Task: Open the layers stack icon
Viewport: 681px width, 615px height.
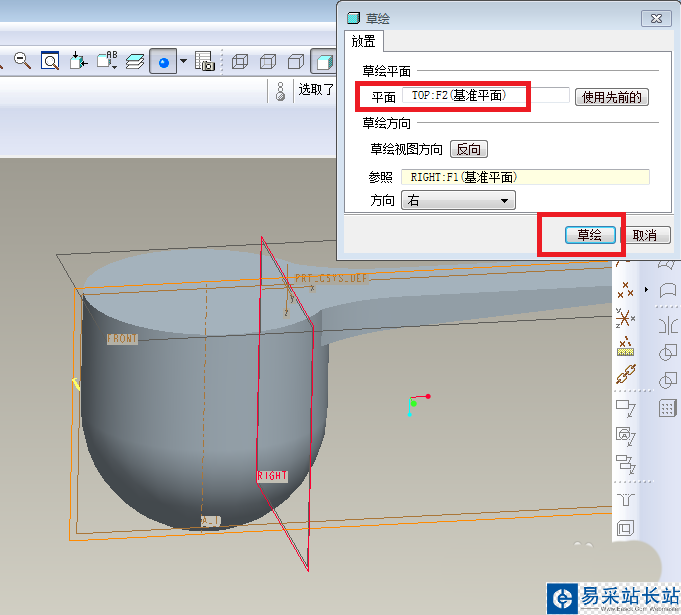Action: pos(135,61)
